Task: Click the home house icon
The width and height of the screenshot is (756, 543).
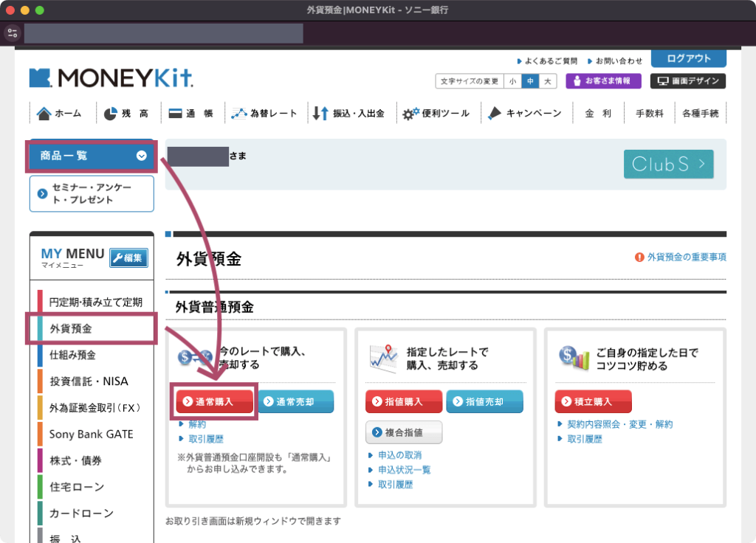Action: [x=44, y=113]
